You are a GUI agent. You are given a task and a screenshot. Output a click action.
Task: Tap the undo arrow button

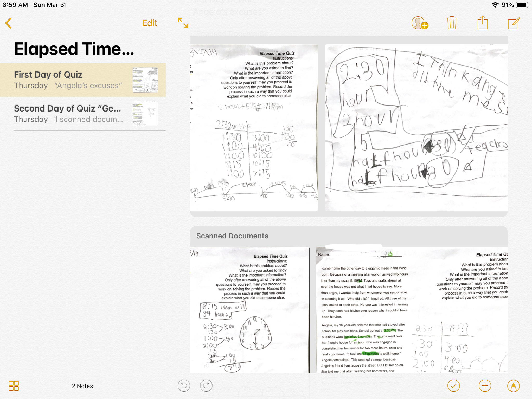click(184, 385)
